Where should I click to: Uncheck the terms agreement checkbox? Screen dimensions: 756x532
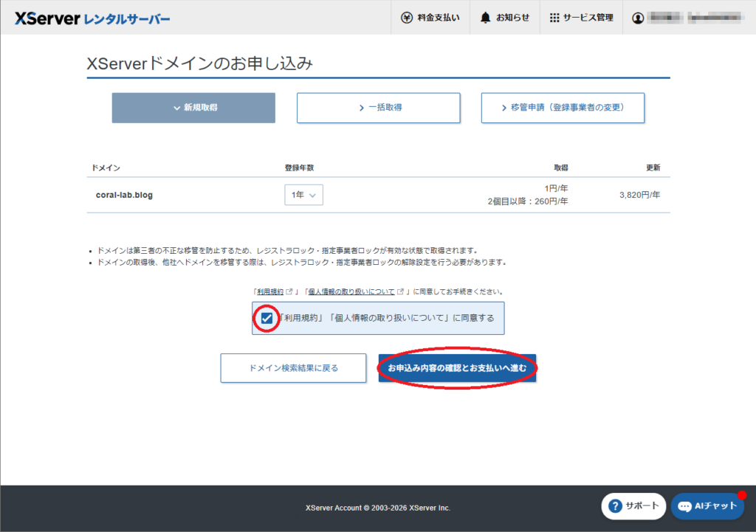[267, 318]
